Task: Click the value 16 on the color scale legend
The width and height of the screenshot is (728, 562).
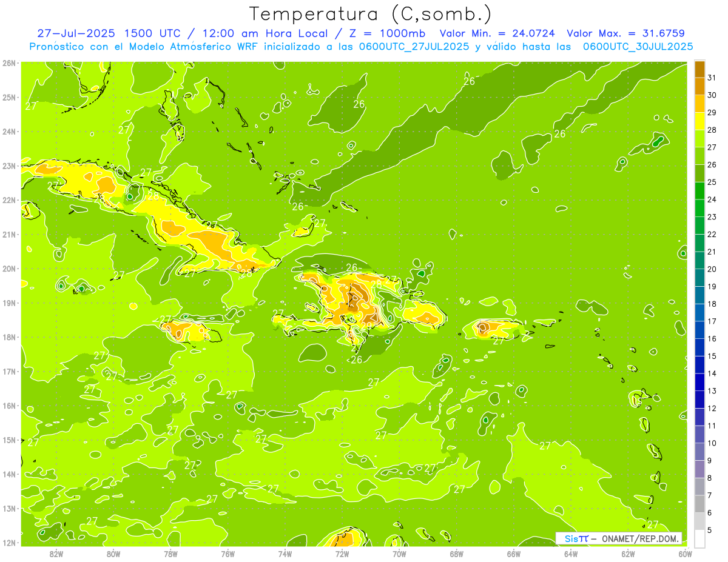Action: (x=712, y=339)
